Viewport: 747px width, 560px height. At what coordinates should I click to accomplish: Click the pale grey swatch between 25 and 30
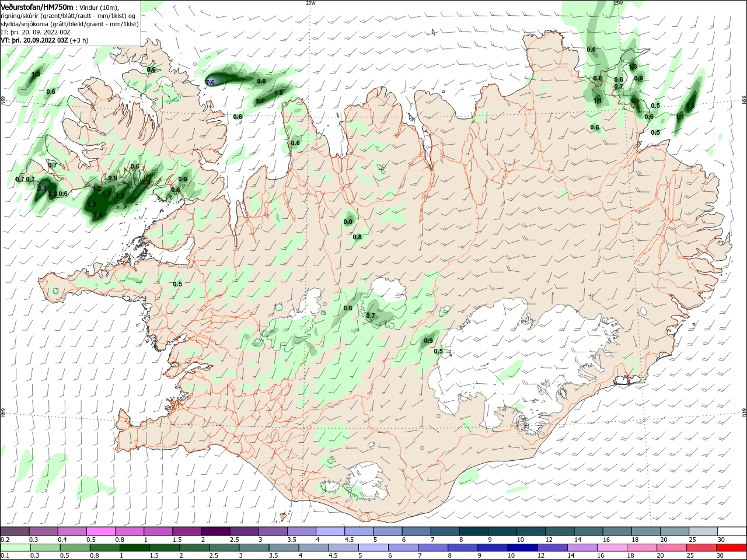pos(703,531)
